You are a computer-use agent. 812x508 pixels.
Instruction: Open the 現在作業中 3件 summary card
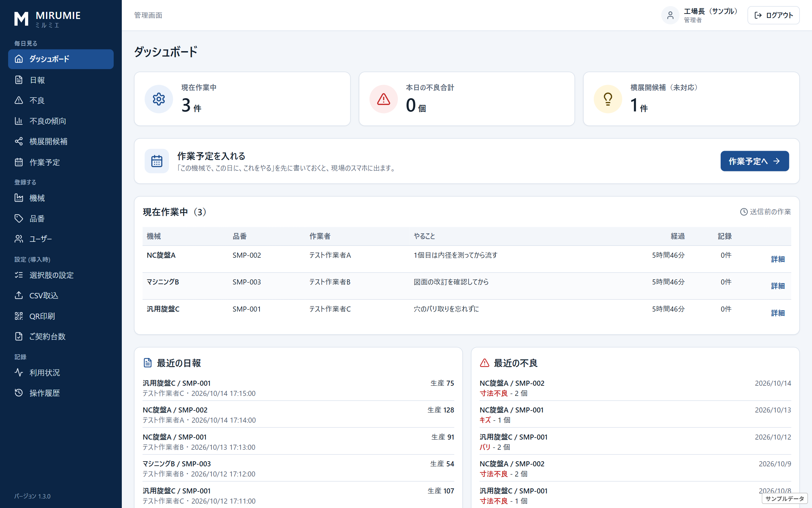pyautogui.click(x=242, y=99)
